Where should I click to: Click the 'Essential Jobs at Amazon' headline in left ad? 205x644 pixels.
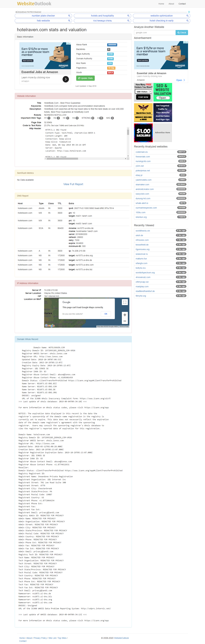(x=40, y=72)
